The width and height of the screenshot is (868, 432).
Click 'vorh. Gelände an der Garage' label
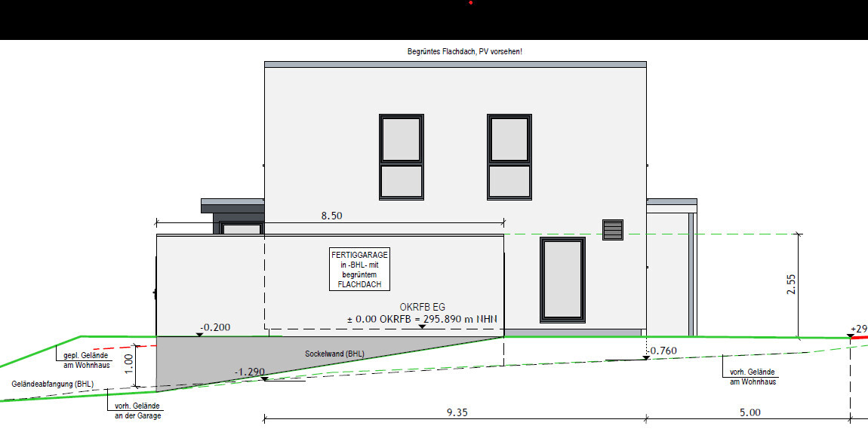[137, 411]
